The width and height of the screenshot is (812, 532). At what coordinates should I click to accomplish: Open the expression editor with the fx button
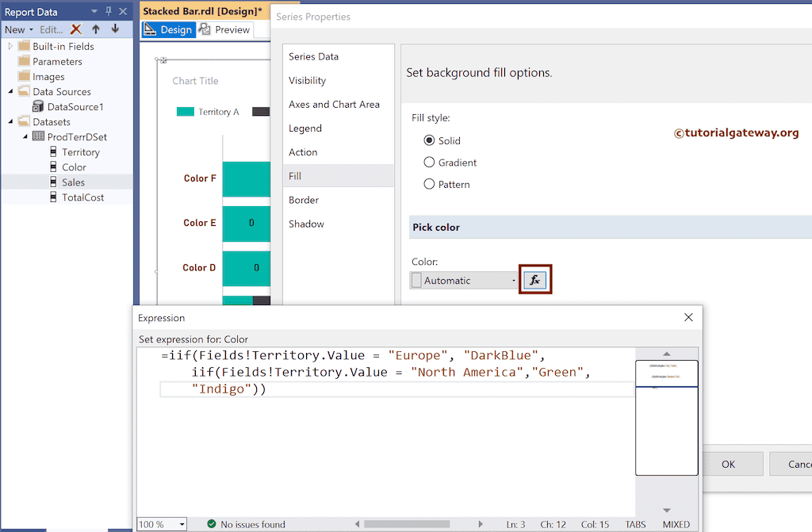coord(534,279)
